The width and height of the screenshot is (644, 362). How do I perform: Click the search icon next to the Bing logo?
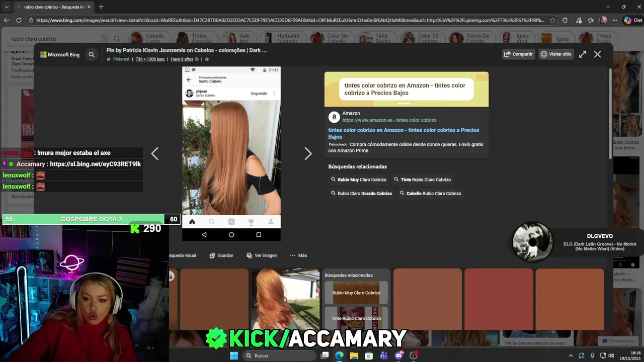coord(92,54)
